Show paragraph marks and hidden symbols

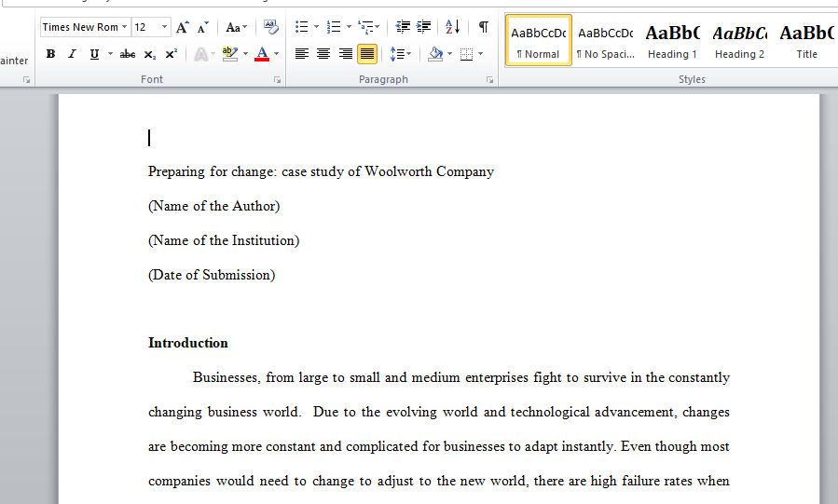pos(483,27)
